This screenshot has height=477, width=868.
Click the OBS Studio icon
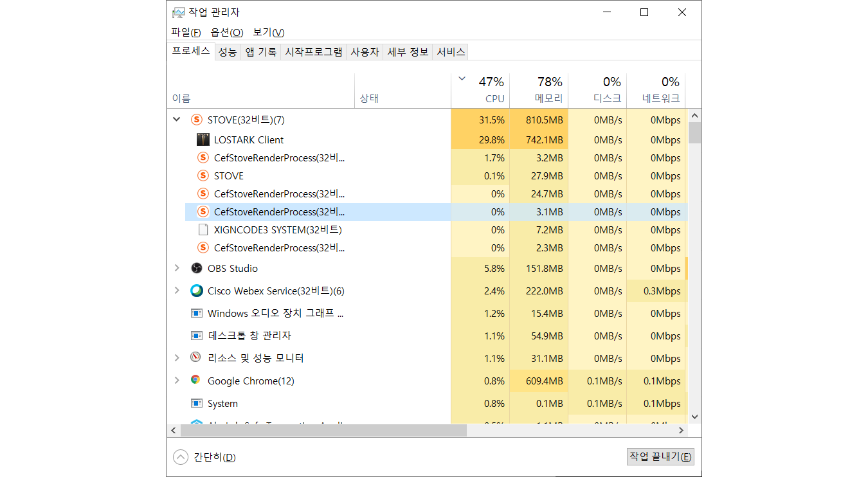tap(197, 268)
